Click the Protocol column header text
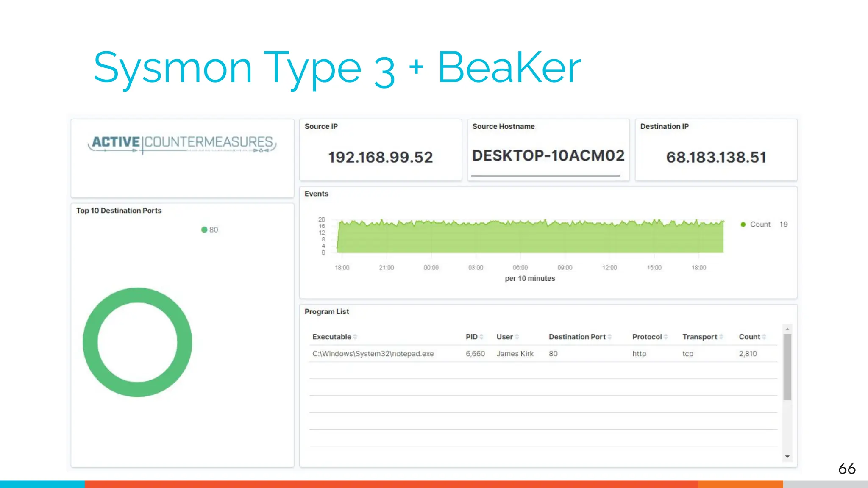 (647, 337)
